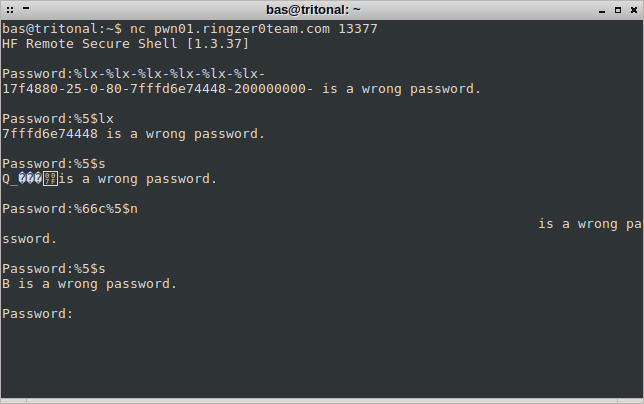Click the Password:%5$lx prompt line
The width and height of the screenshot is (644, 404).
coord(58,119)
